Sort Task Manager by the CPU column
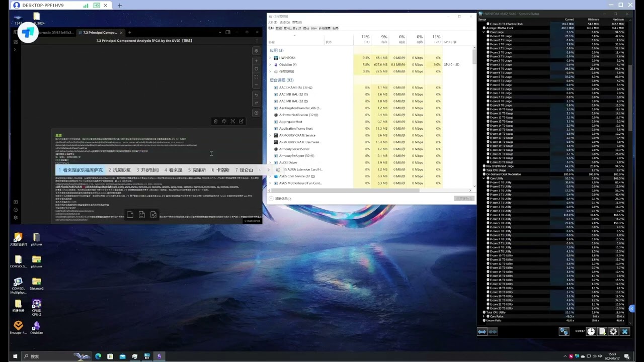 (363, 39)
